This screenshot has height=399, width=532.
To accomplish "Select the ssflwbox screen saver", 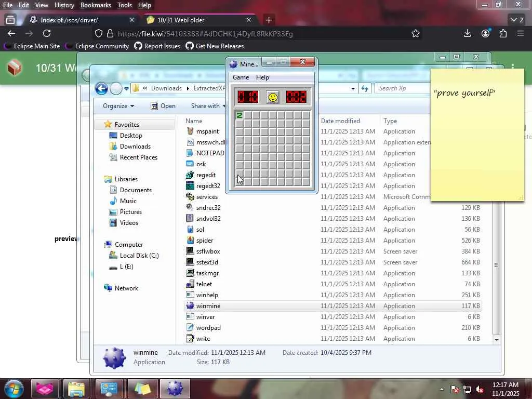I will pyautogui.click(x=208, y=251).
